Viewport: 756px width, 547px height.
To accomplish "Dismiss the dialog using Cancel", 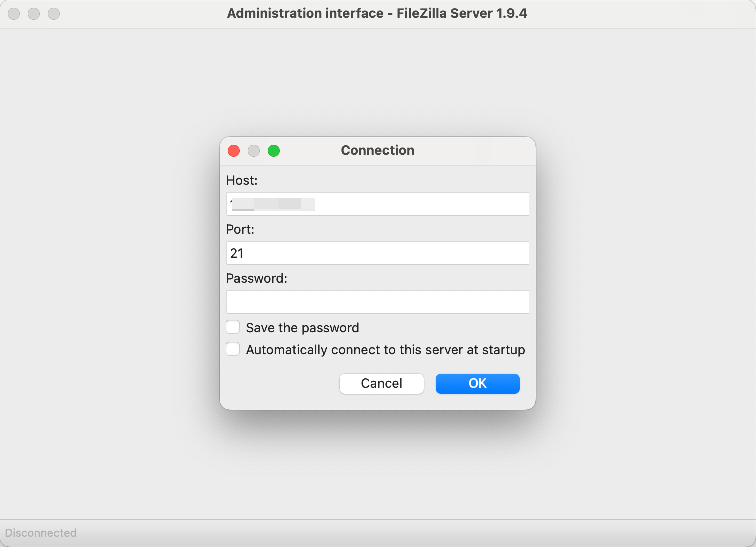I will (382, 383).
